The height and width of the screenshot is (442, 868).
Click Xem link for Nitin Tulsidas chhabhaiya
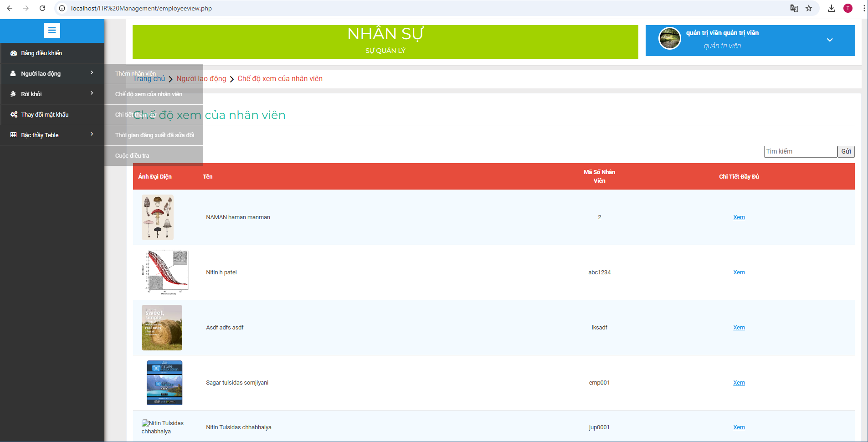(739, 427)
